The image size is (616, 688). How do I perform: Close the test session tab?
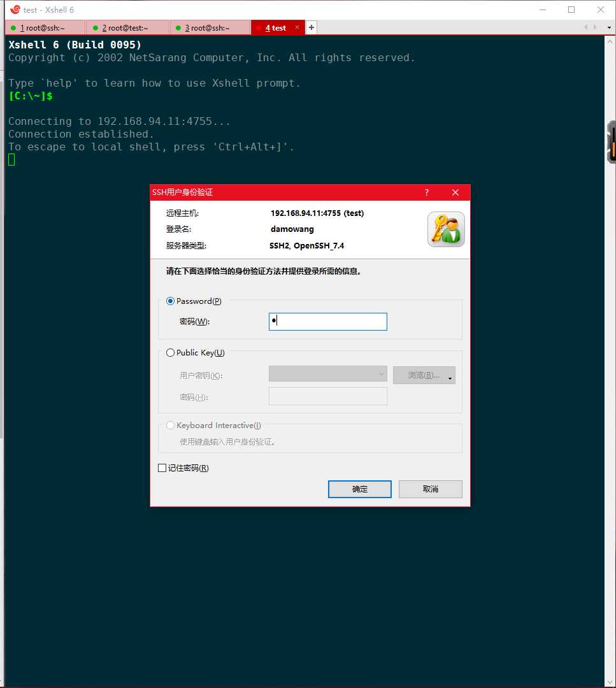coord(297,27)
